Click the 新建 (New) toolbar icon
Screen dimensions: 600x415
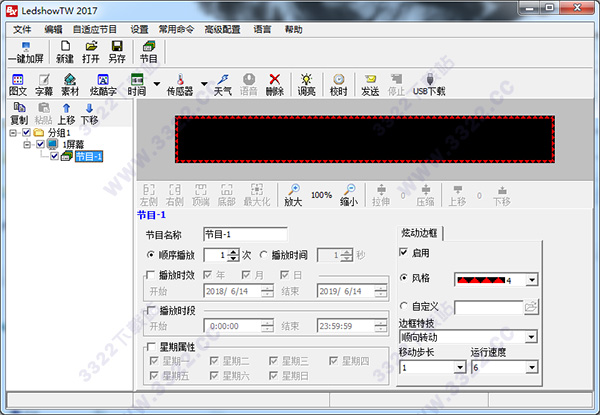(x=65, y=51)
